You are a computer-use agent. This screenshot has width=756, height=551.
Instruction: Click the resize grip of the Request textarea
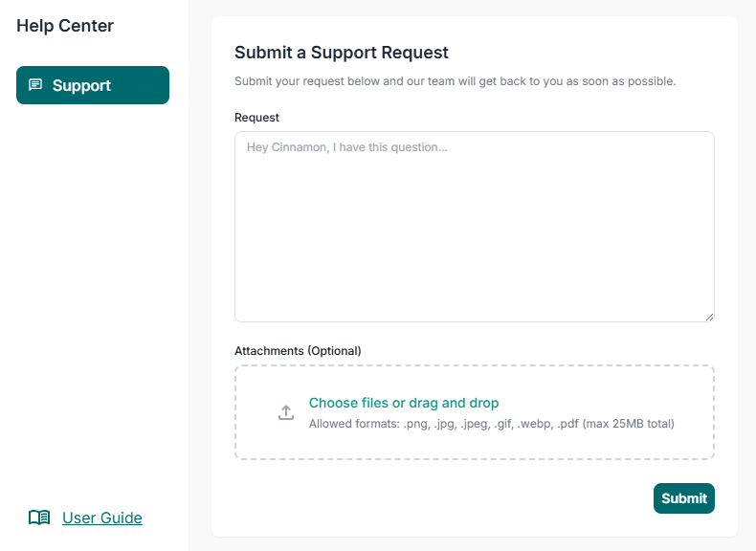[x=709, y=317]
